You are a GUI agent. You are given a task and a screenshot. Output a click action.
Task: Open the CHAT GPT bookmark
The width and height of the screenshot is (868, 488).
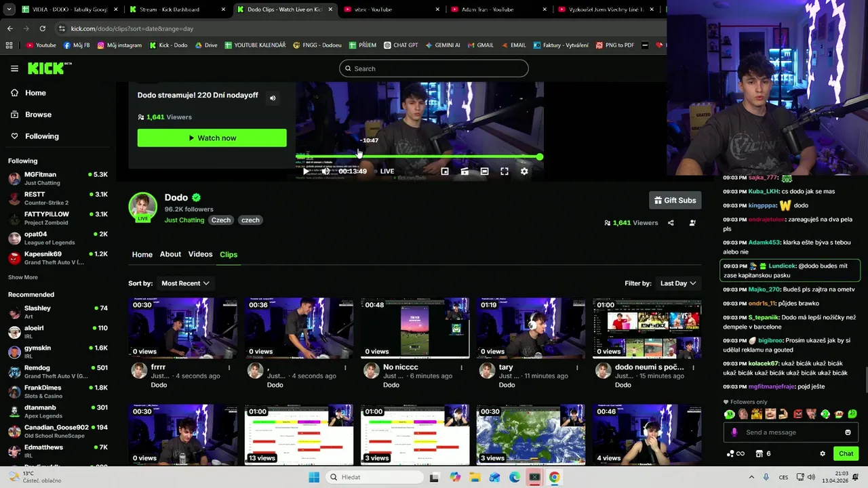[x=400, y=45]
